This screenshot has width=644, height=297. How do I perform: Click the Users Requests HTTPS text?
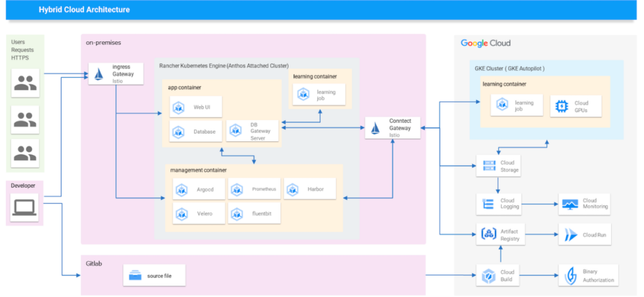23,50
